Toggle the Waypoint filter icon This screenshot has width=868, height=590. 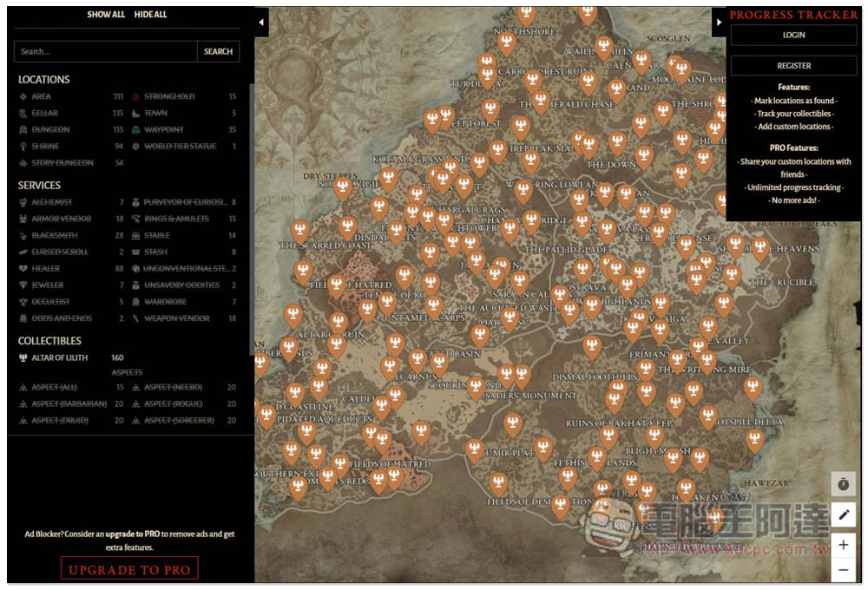(x=135, y=129)
